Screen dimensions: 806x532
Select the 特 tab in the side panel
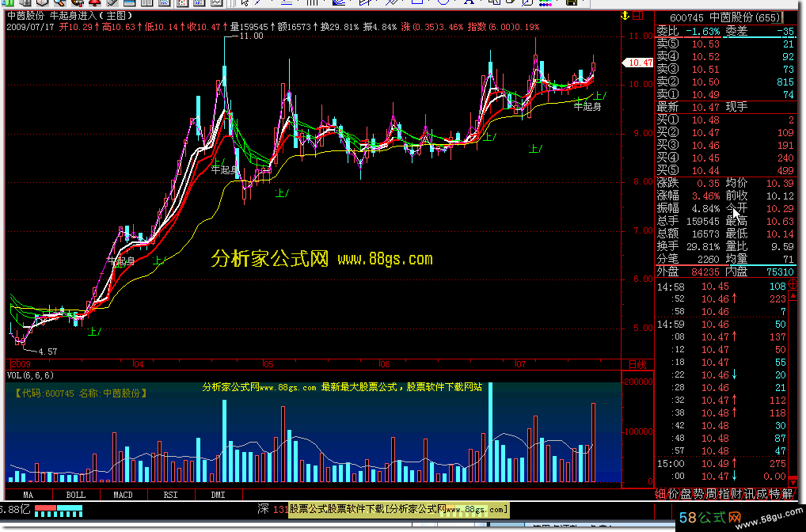click(x=774, y=495)
